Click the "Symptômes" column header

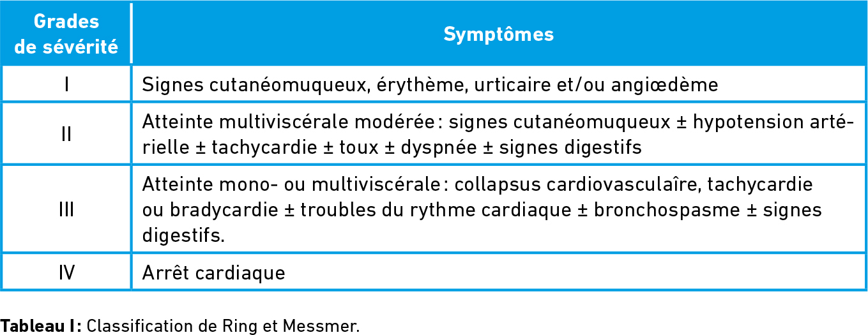(x=498, y=34)
